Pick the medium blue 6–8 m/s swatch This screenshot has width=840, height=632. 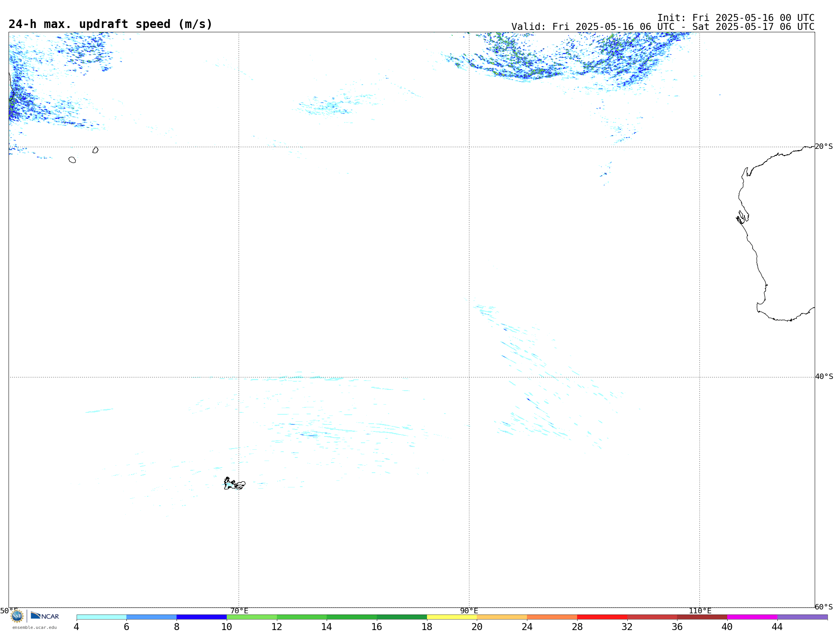(152, 617)
